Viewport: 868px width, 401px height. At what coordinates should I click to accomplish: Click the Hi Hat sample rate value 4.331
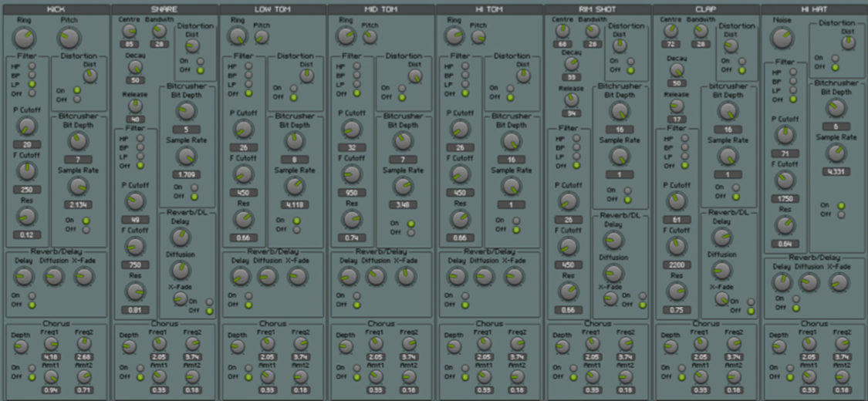click(836, 171)
